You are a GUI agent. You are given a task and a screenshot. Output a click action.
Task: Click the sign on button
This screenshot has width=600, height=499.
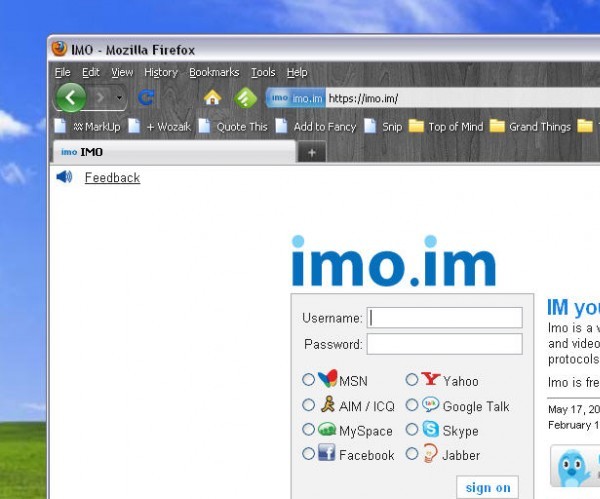[x=488, y=488]
